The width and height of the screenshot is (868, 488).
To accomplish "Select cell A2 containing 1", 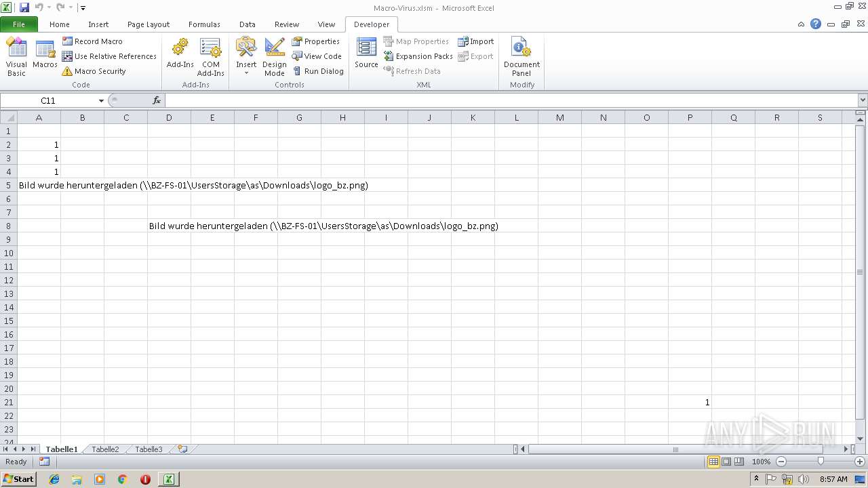I will 39,144.
